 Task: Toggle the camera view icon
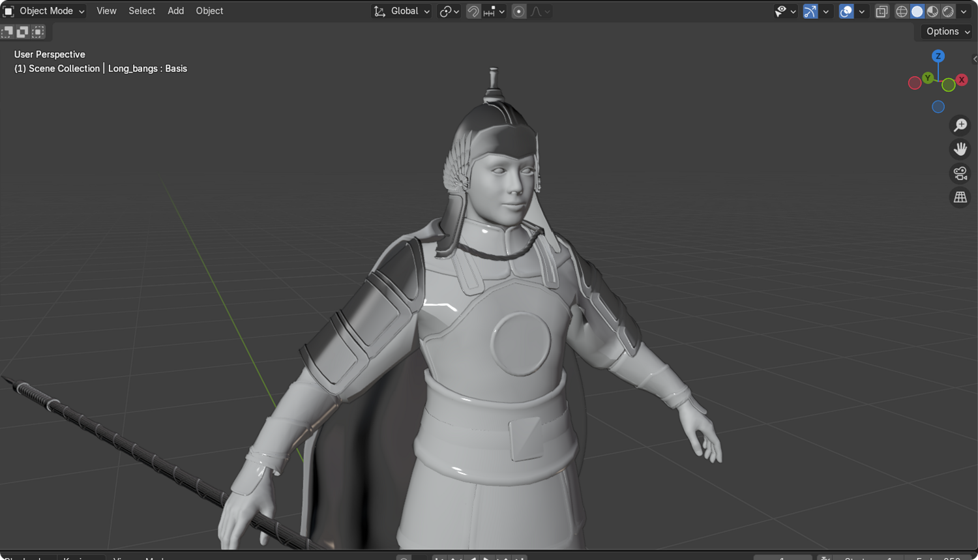[960, 173]
